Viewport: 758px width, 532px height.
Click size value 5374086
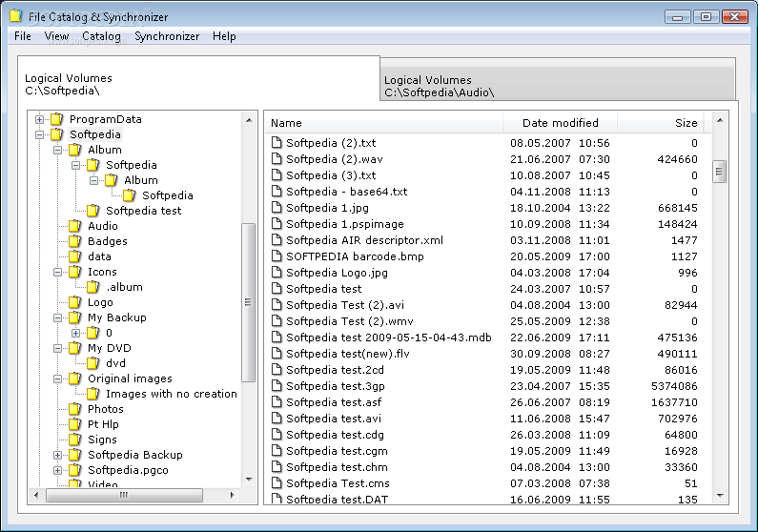tap(674, 386)
